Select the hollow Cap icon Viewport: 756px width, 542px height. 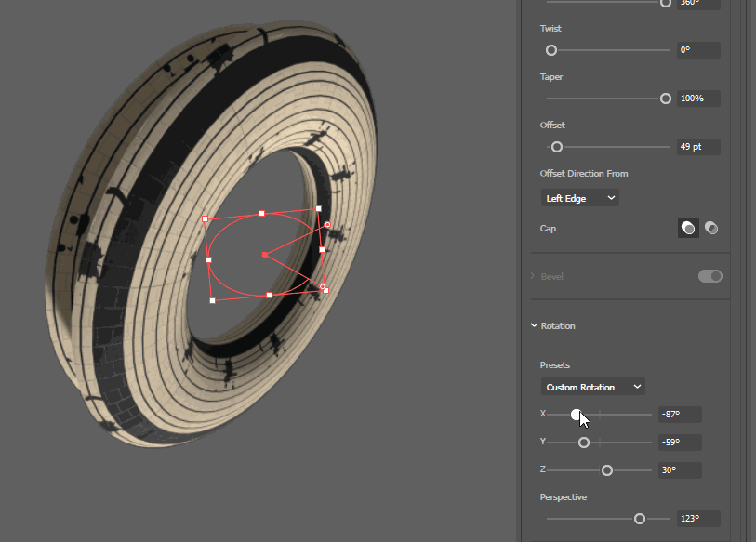711,228
